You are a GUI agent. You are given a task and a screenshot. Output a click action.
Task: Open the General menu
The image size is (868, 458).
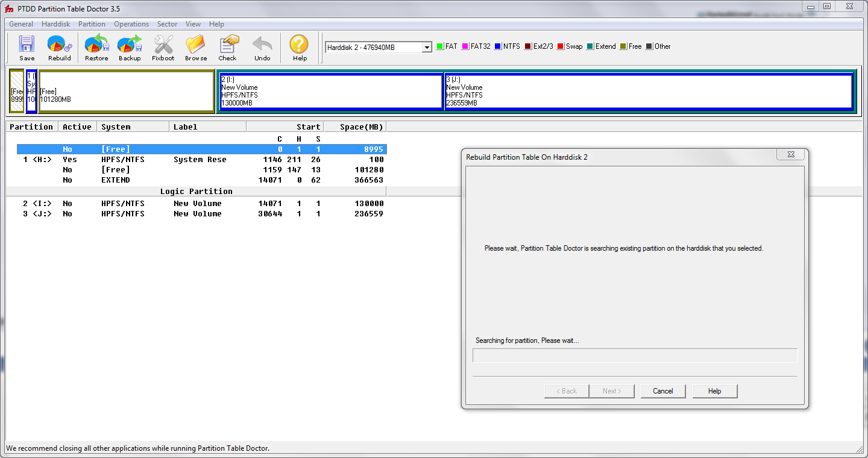[21, 24]
